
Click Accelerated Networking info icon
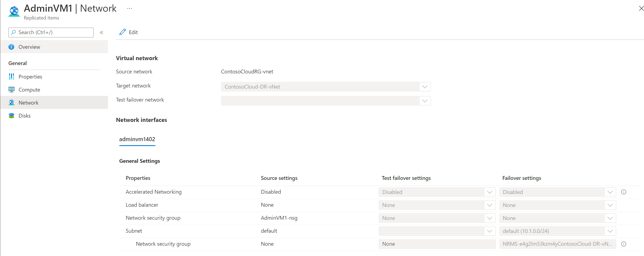tap(624, 192)
